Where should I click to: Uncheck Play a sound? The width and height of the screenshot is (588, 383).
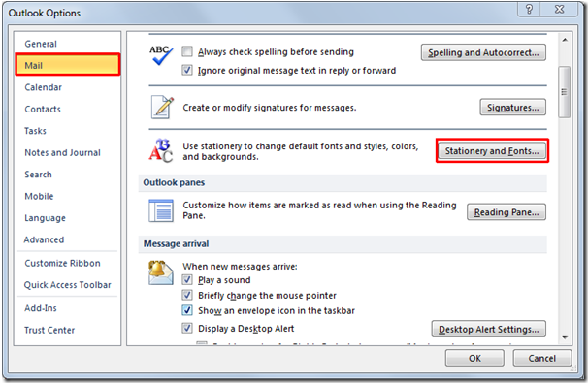[187, 279]
